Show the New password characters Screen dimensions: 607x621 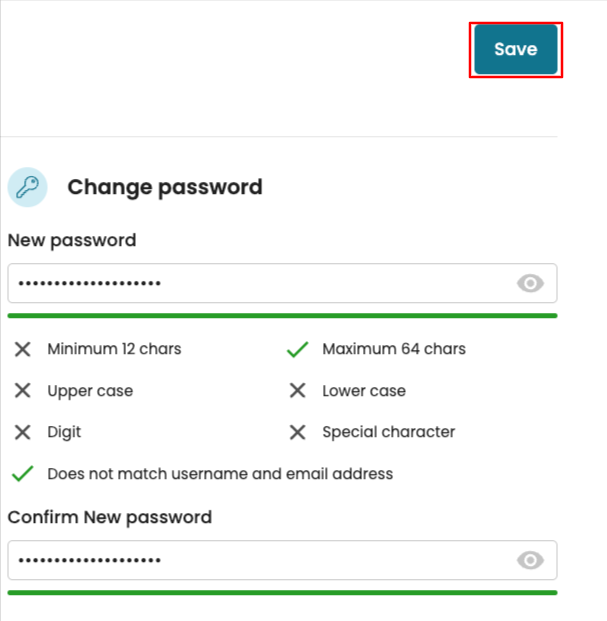coord(530,284)
